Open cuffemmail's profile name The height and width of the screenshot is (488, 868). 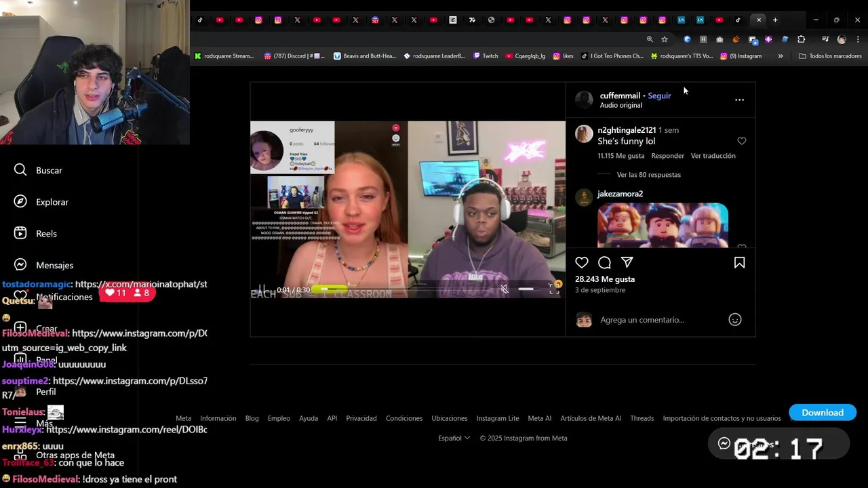pyautogui.click(x=620, y=96)
